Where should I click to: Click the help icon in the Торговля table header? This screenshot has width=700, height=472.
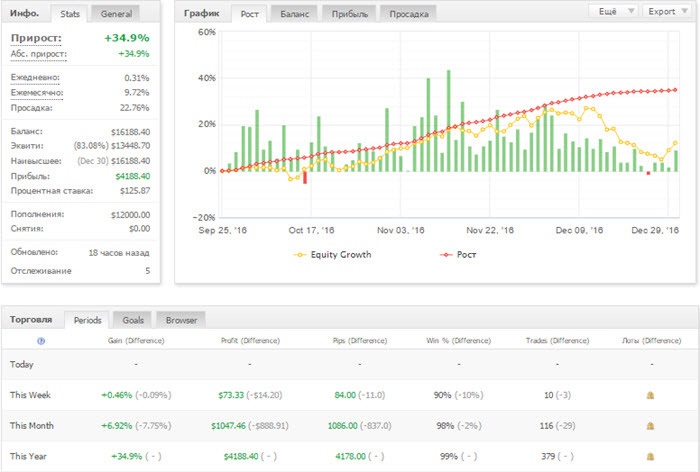click(41, 341)
